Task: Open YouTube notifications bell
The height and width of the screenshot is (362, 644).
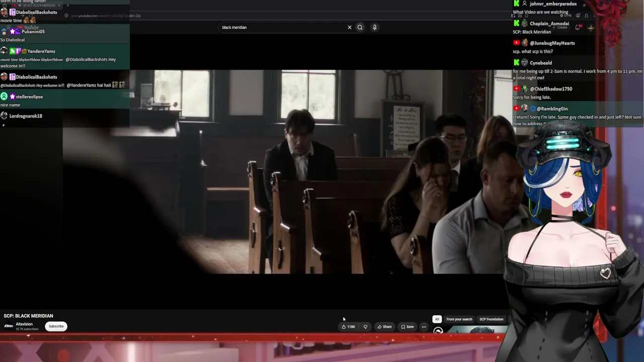Action: click(578, 27)
